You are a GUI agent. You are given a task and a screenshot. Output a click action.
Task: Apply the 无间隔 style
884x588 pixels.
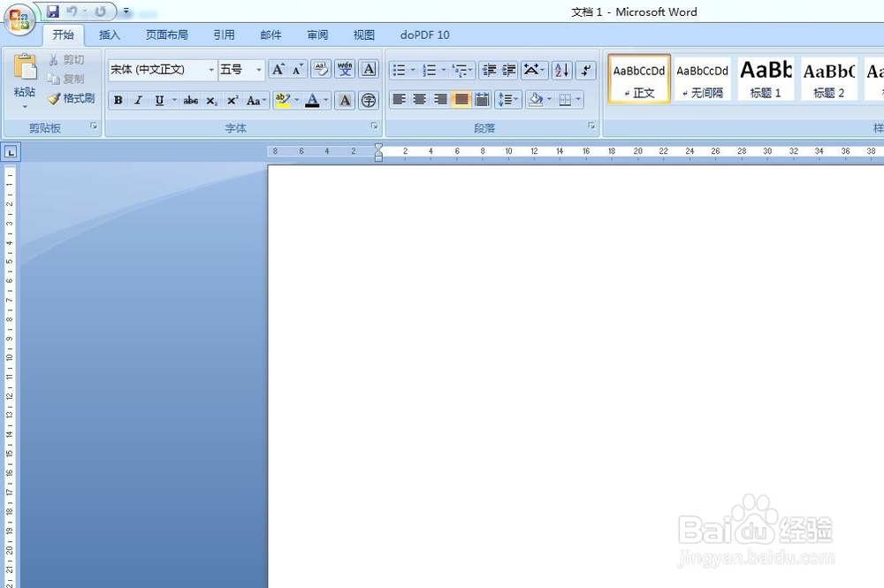click(703, 79)
